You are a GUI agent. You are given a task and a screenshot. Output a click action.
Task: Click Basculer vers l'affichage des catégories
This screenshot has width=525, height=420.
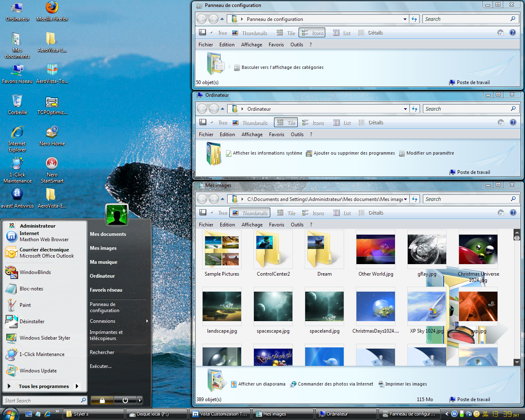tap(282, 68)
